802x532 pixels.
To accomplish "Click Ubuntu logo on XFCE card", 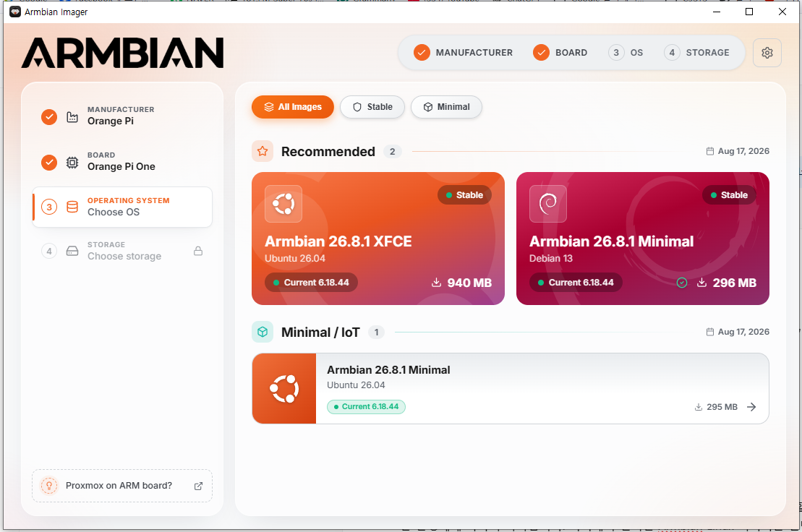I will [x=283, y=204].
